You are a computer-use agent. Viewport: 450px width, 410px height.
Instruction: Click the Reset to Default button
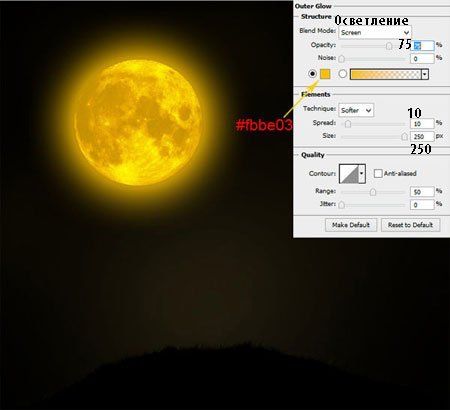click(410, 225)
